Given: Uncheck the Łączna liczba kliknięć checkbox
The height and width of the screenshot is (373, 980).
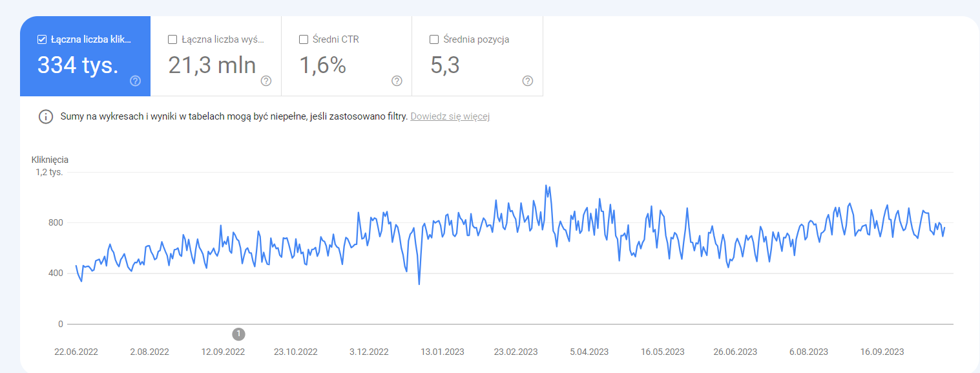Looking at the screenshot, I should [42, 39].
